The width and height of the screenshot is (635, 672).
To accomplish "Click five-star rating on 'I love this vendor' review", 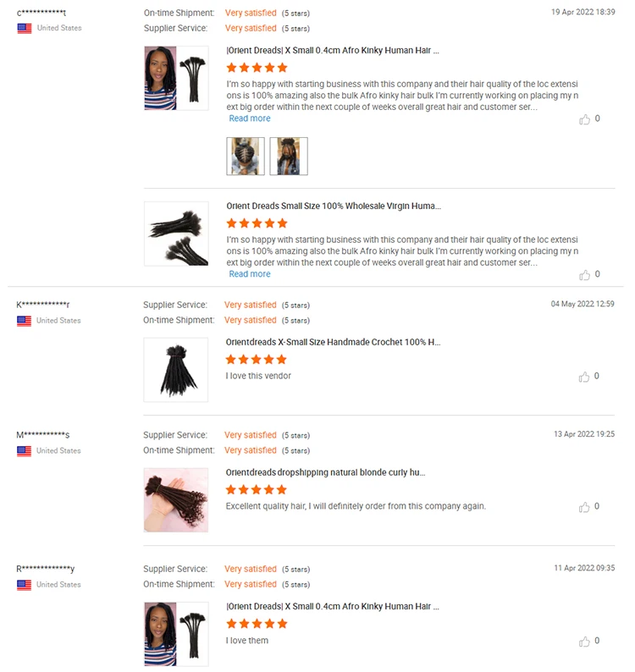I will tap(257, 359).
